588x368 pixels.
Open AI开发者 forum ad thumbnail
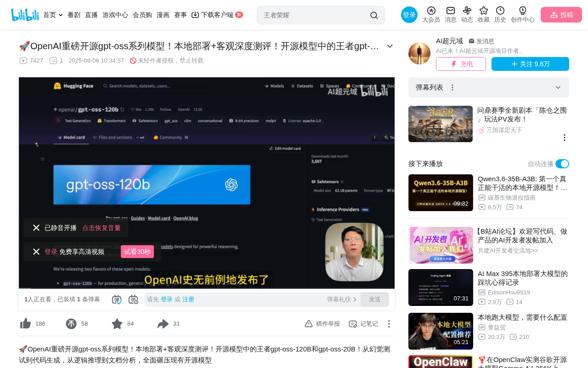coord(441,245)
